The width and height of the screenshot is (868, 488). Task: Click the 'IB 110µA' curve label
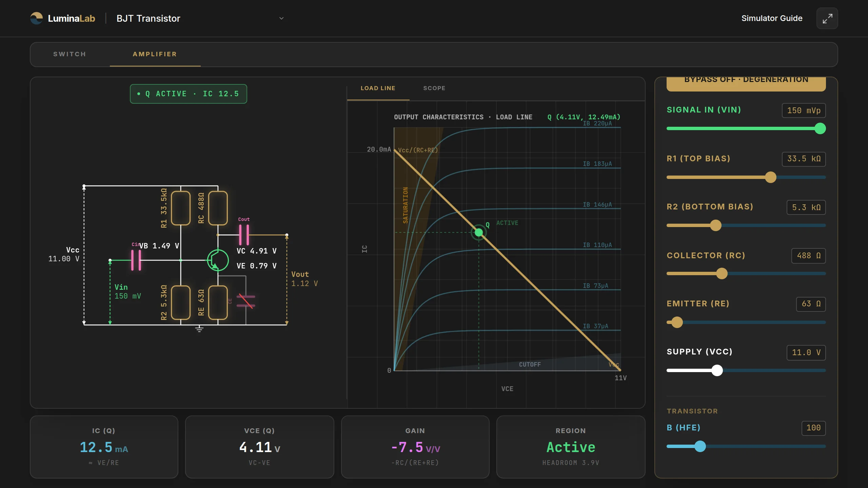(x=597, y=245)
